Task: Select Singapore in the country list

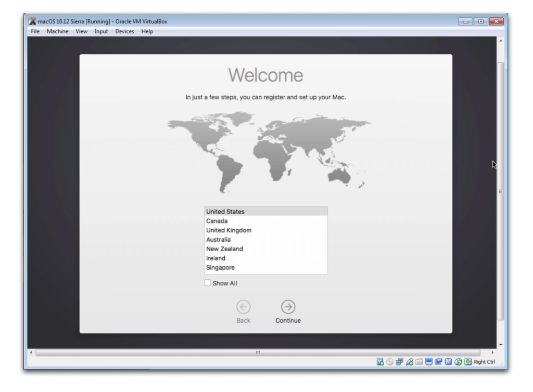Action: [220, 268]
